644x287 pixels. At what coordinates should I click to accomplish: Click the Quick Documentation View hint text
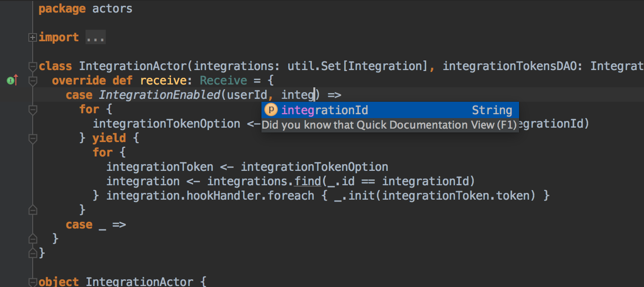(389, 125)
